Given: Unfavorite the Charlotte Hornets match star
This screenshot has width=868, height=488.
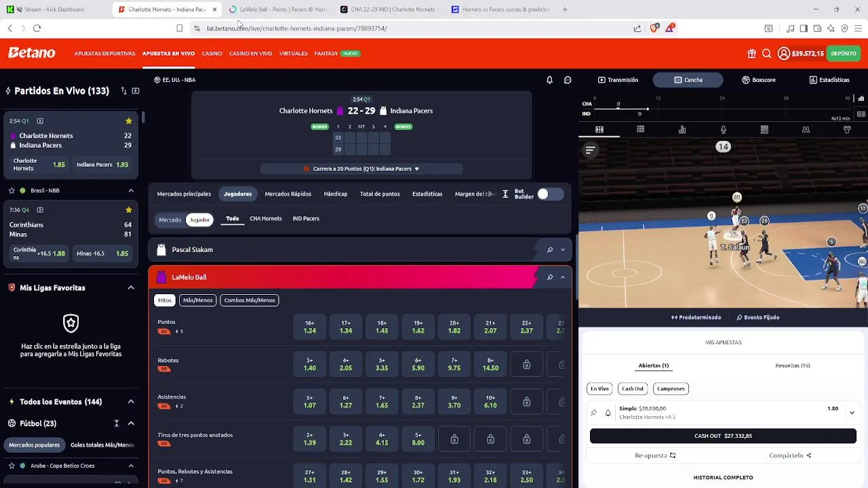Looking at the screenshot, I should 128,121.
